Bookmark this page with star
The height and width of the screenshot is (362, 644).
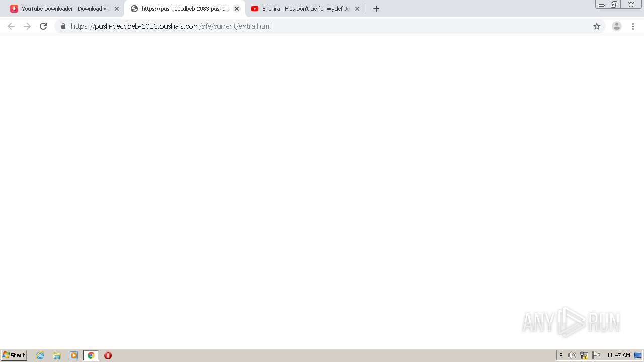[x=597, y=26]
